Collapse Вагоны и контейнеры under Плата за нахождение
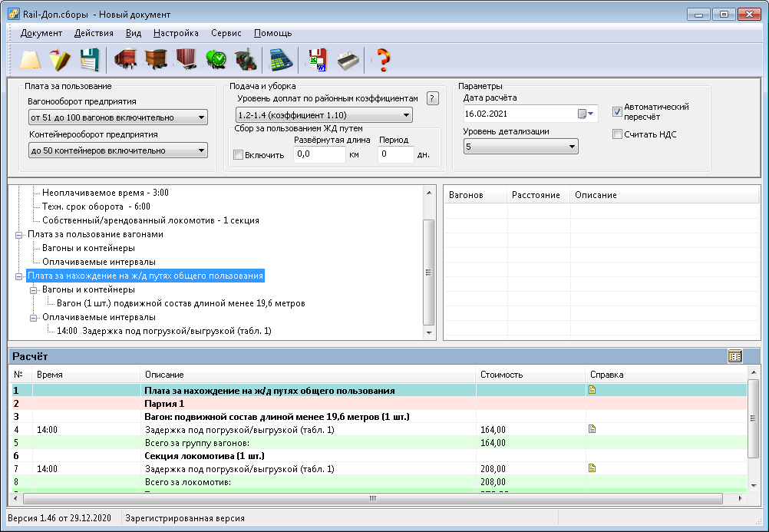This screenshot has height=532, width=769. tap(33, 290)
